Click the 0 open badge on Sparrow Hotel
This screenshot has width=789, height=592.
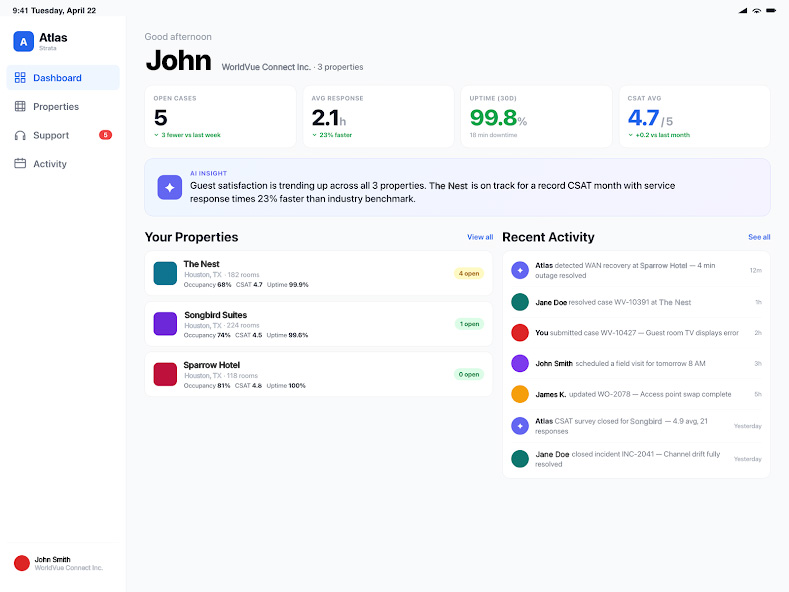tap(468, 374)
